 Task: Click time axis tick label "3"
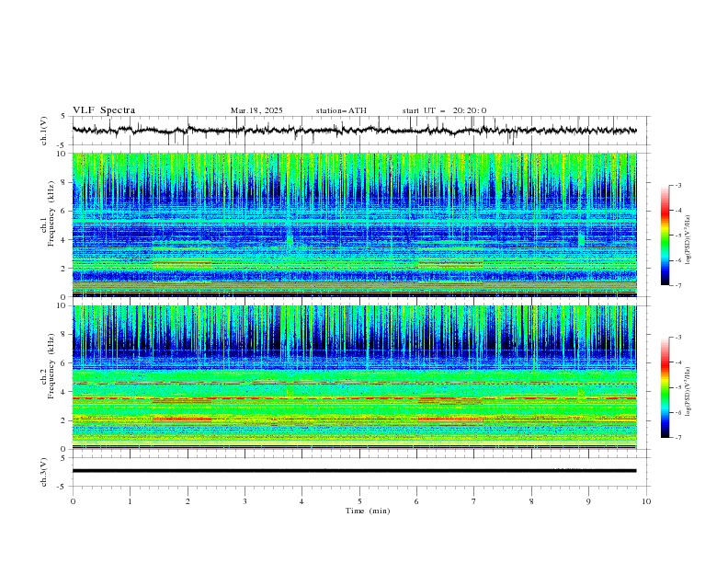click(x=245, y=501)
